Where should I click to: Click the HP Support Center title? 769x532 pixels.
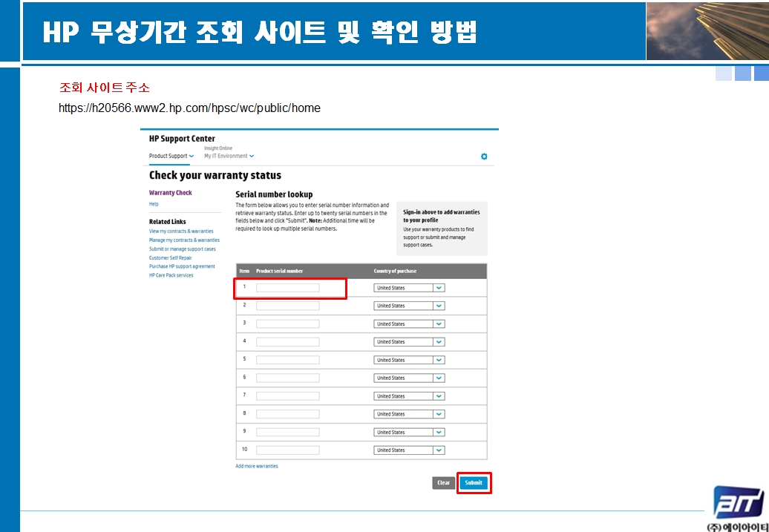pos(182,139)
